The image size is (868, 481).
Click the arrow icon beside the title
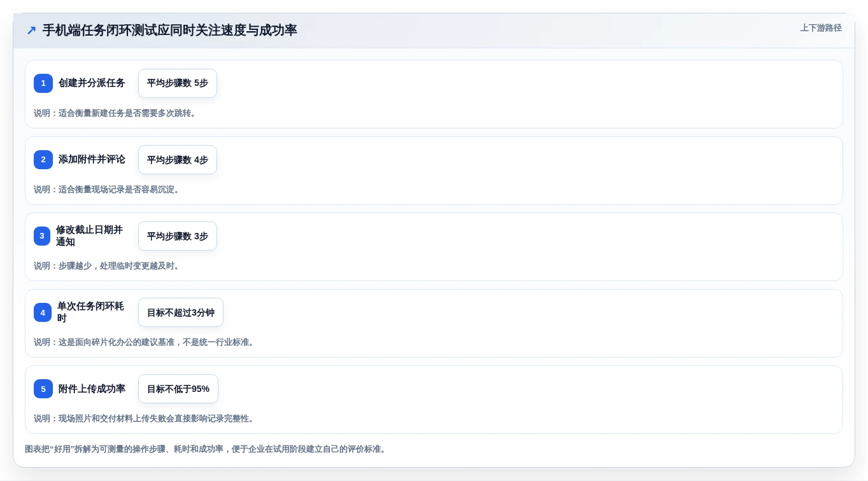[31, 30]
